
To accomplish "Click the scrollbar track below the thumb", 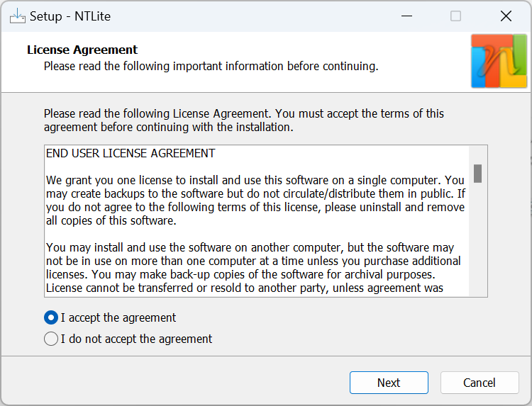I will click(478, 241).
